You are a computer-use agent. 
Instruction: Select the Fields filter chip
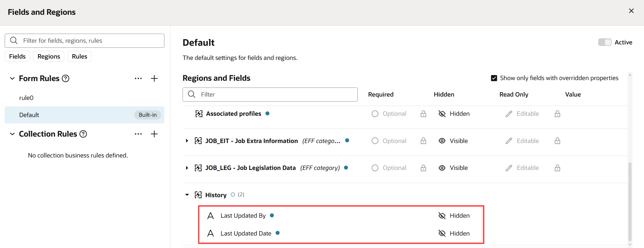pos(17,57)
